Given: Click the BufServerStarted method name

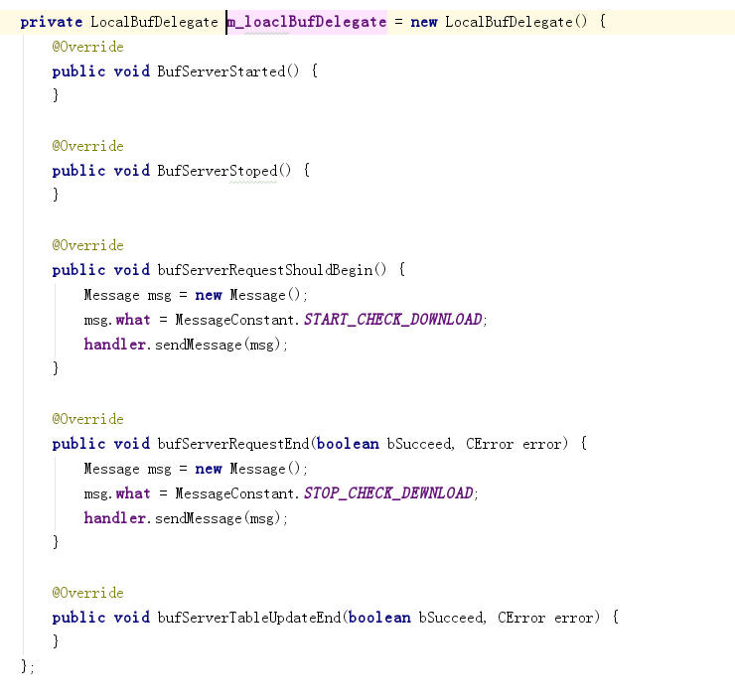Looking at the screenshot, I should (x=220, y=71).
